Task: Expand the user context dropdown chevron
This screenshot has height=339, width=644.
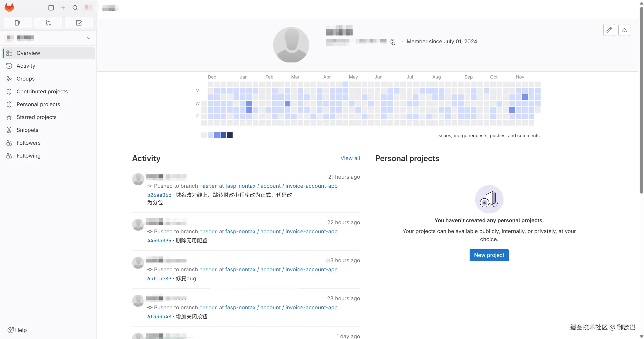Action: tap(89, 38)
